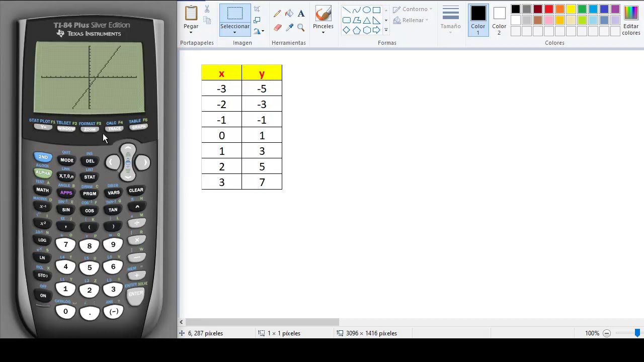Click the scroll left arrow
Viewport: 644px width, 362px height.
pos(181,322)
